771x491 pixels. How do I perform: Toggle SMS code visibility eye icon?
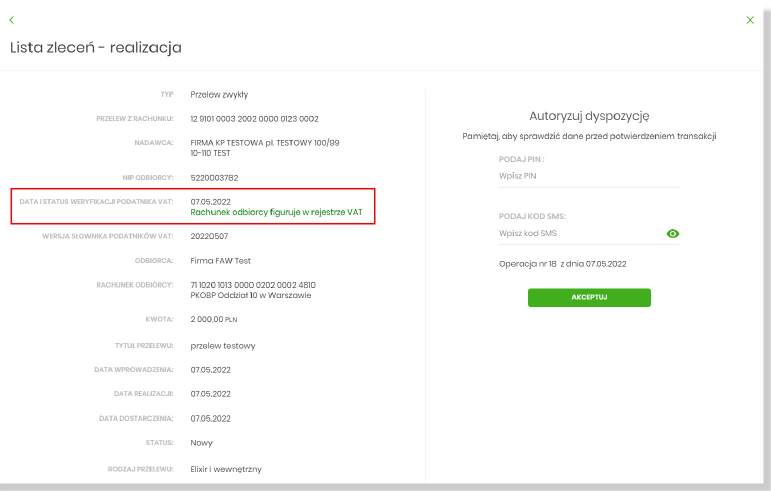coord(673,233)
